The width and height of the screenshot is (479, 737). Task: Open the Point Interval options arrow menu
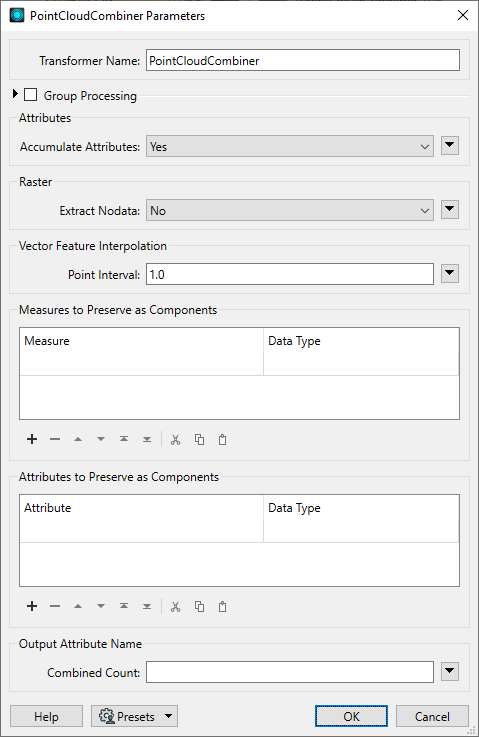tap(450, 273)
